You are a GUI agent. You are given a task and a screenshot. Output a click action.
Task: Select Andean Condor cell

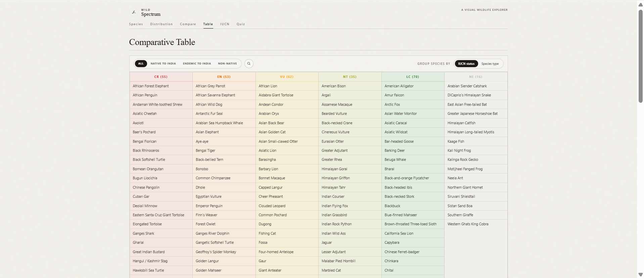tap(287, 104)
